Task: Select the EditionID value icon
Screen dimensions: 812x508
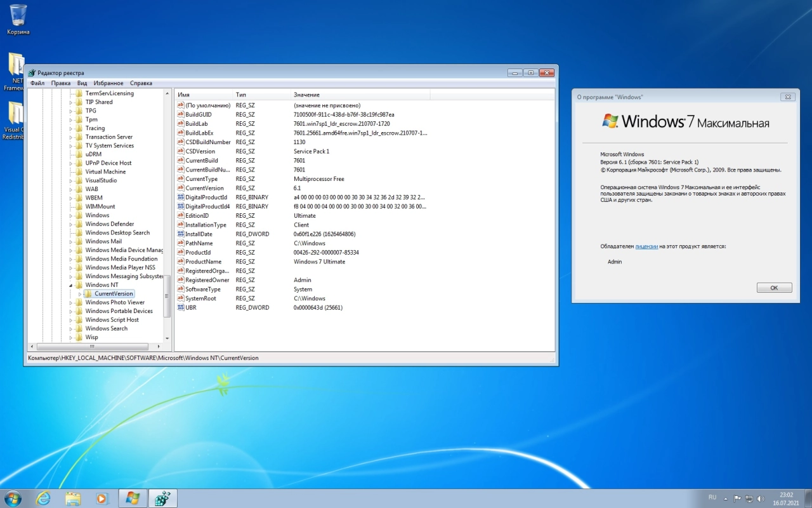Action: click(x=180, y=215)
